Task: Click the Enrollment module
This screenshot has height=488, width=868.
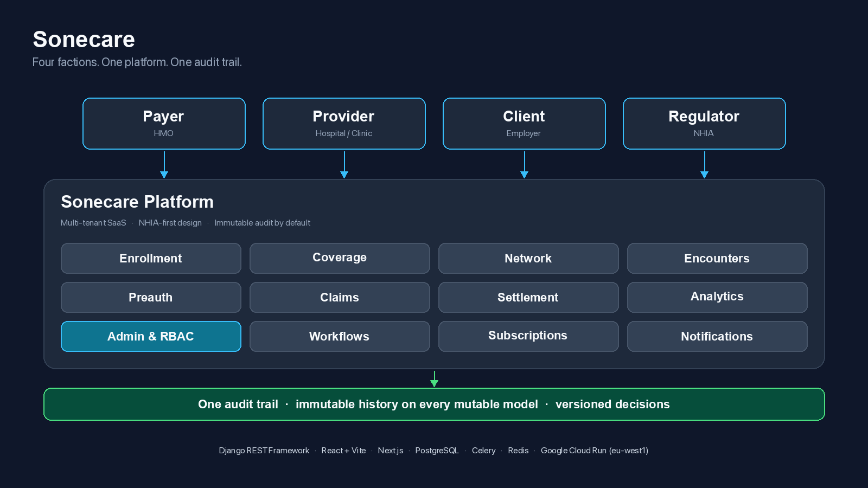Action: (x=151, y=258)
